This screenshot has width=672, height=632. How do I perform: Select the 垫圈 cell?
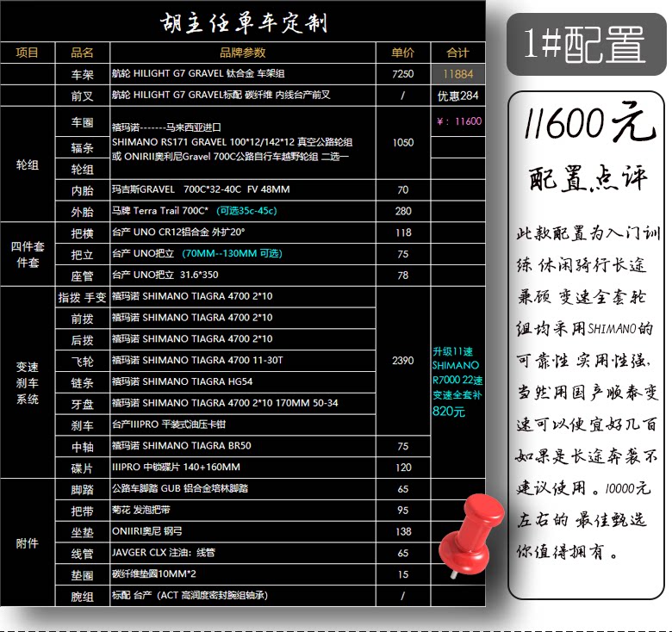coord(83,575)
